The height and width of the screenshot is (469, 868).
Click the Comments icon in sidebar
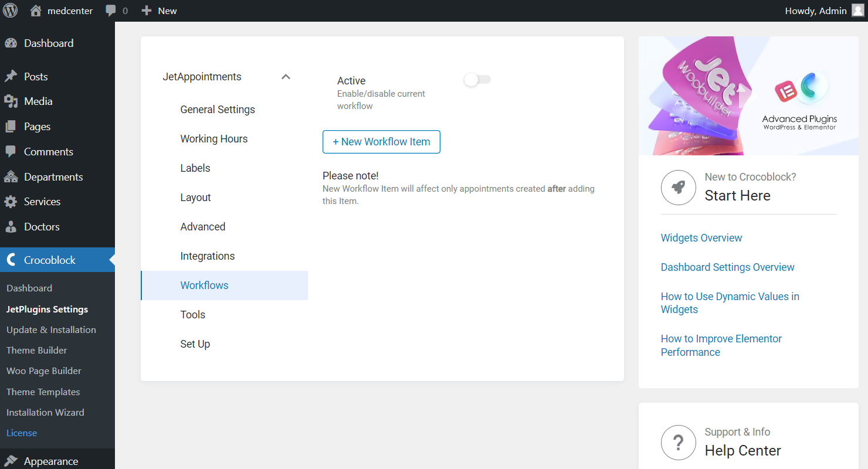coord(11,152)
